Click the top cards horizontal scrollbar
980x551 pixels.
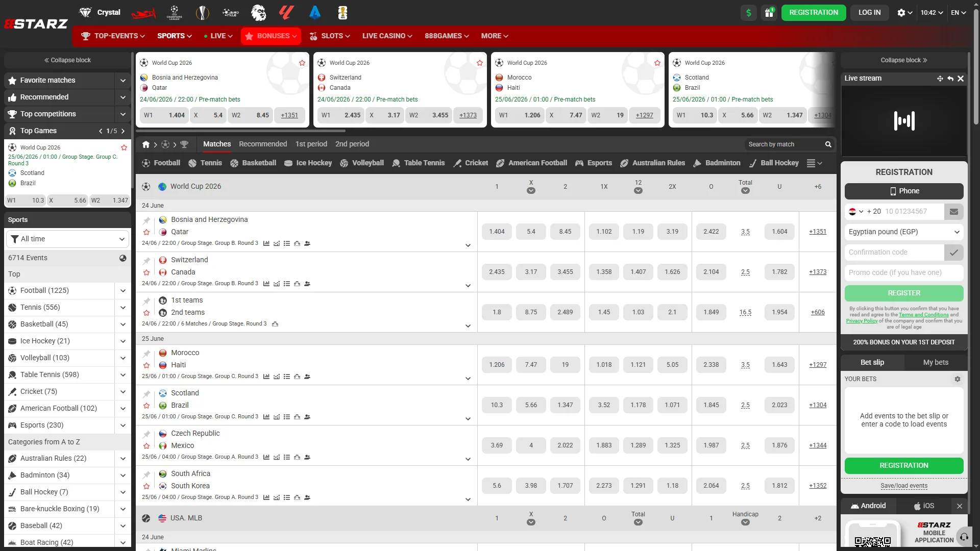coord(240,131)
